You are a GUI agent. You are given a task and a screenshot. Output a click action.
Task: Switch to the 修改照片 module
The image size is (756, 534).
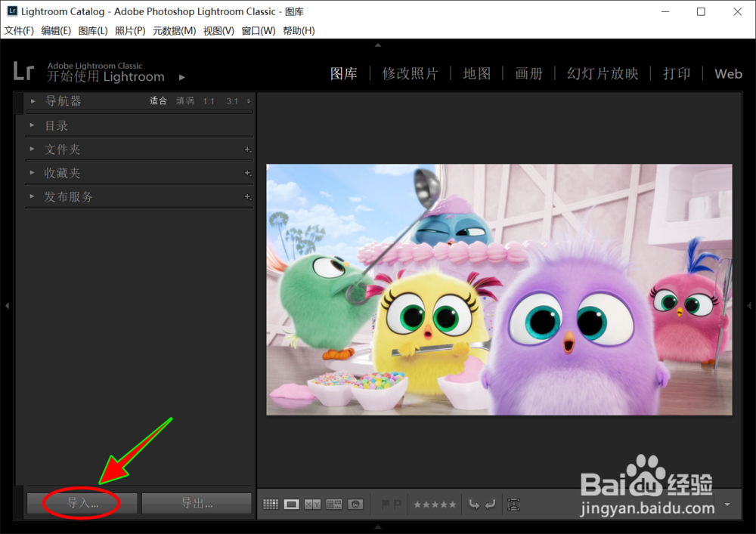coord(410,74)
